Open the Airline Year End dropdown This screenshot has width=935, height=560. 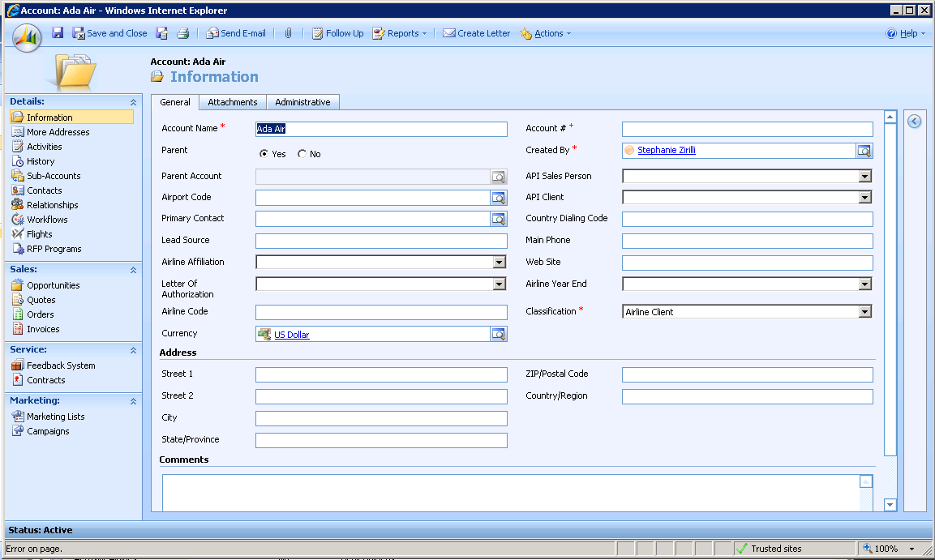tap(864, 284)
